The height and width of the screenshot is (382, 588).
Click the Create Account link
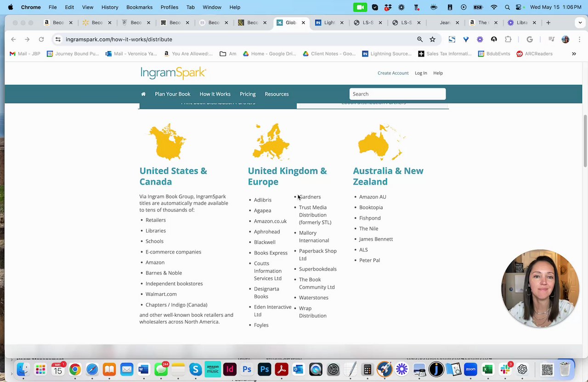click(x=393, y=73)
